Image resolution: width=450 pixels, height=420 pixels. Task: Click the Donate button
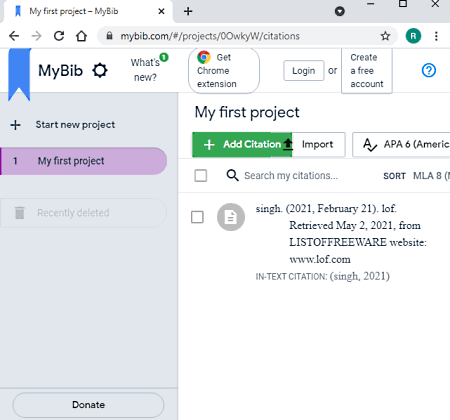click(88, 405)
